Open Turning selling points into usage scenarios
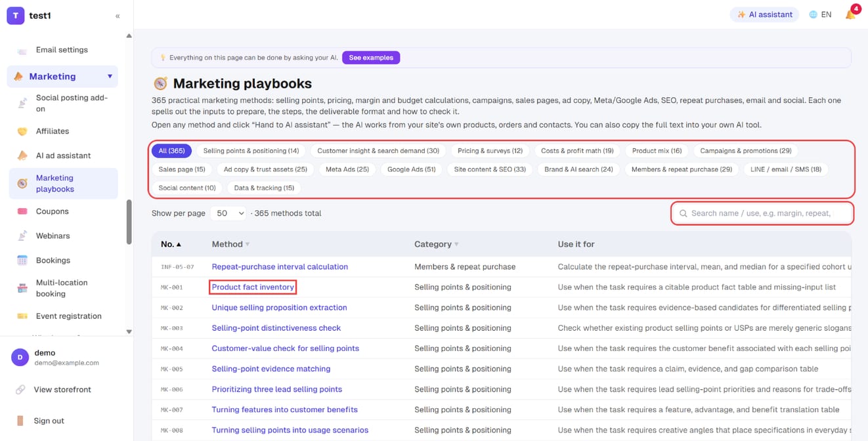The height and width of the screenshot is (441, 868). pos(290,430)
